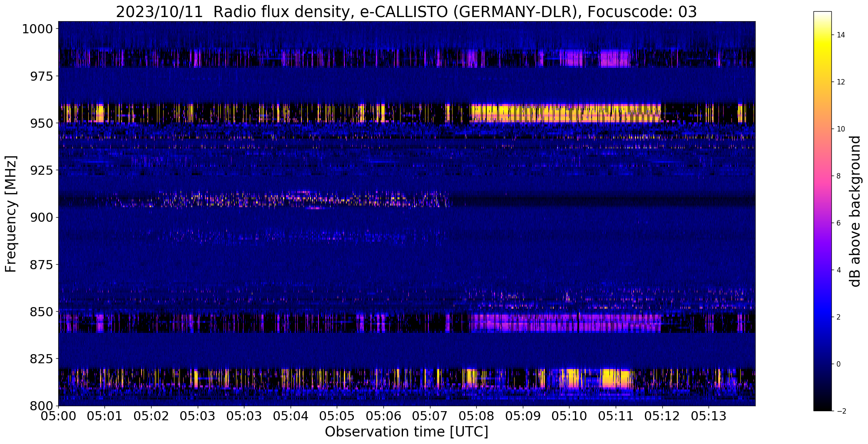Click the vertical dB colorbar gradient
Screen dimensions: 868x444
tap(823, 211)
